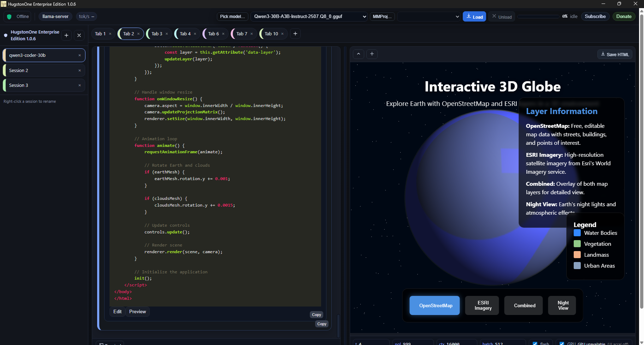Click the HugstonOne app icon in the title bar
This screenshot has width=644, height=345.
(x=4, y=4)
